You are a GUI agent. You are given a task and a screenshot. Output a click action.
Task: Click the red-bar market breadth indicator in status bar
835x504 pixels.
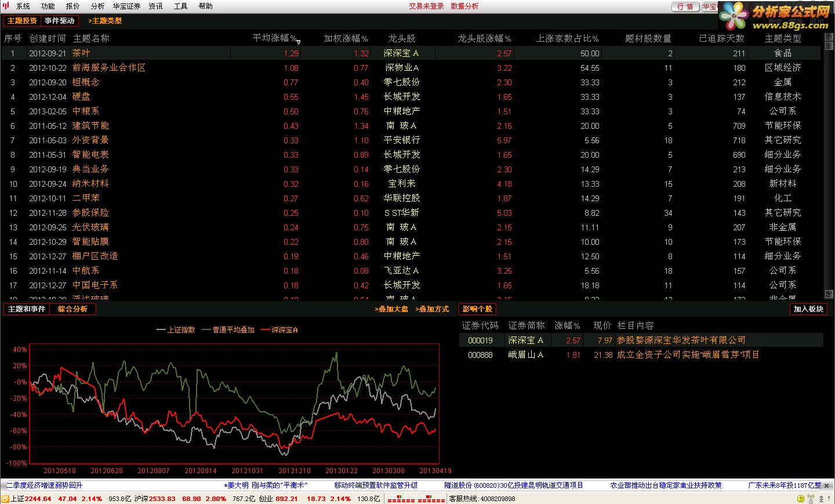point(416,499)
